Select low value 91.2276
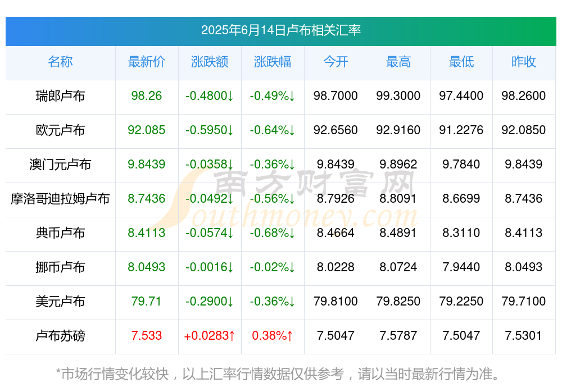Image resolution: width=562 pixels, height=392 pixels. point(461,130)
